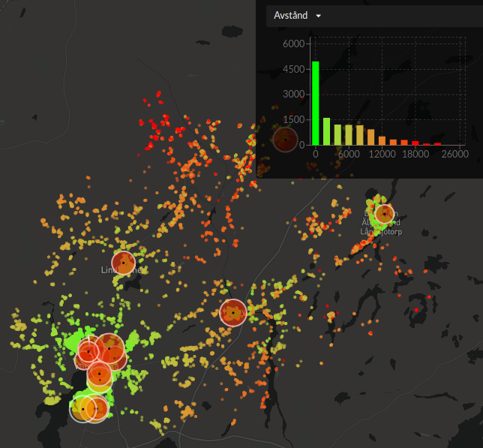Click the orange histogram bar left of 12000

(371, 137)
